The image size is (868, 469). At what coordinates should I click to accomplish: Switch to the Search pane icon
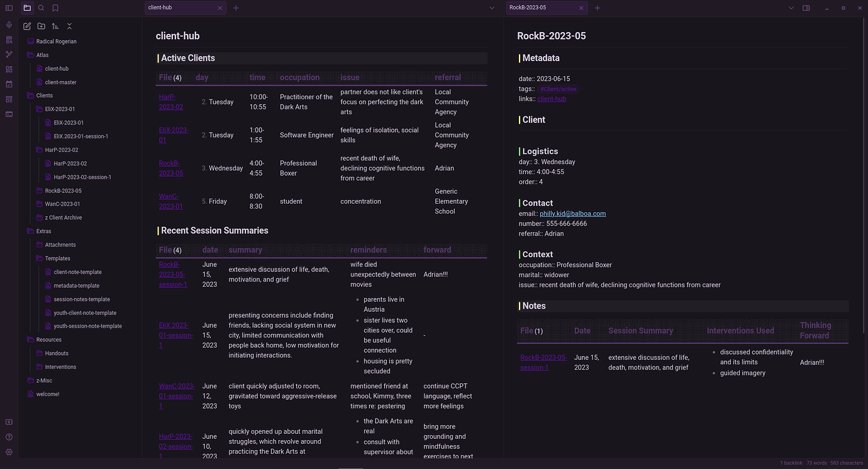(x=41, y=8)
